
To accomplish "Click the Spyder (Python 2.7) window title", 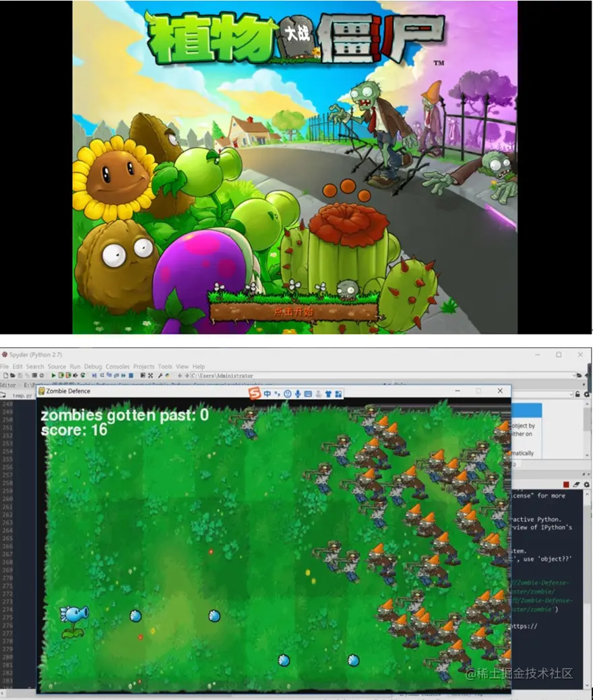I will coord(35,355).
